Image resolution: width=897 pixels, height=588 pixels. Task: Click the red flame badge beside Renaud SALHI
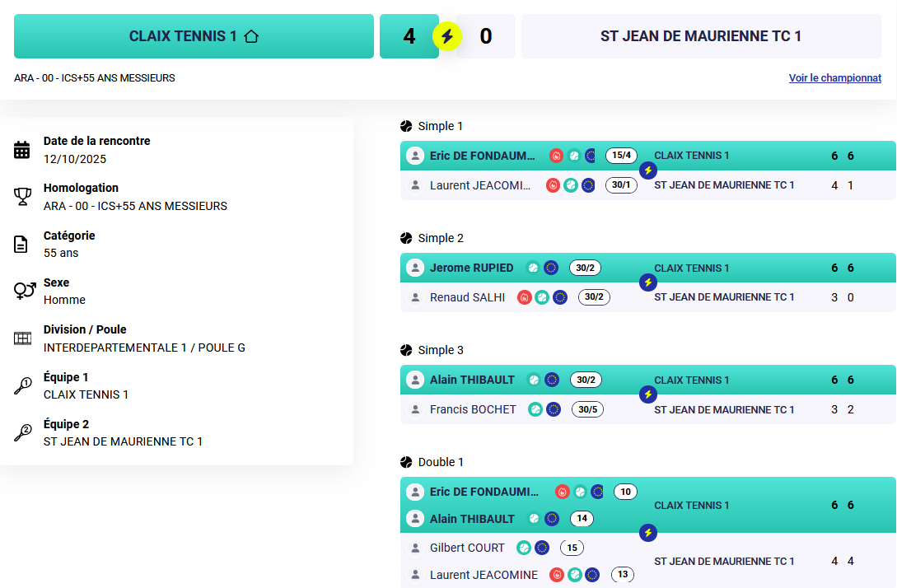coord(524,297)
